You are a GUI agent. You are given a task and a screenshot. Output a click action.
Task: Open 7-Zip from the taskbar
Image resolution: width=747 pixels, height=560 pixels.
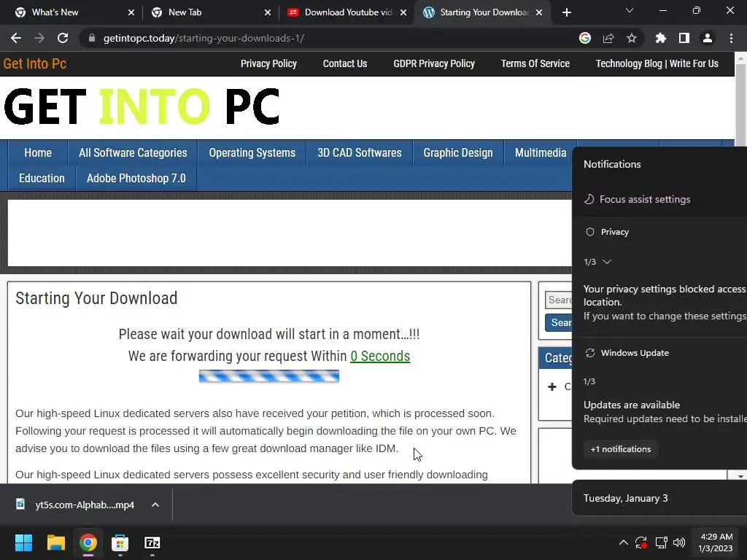152,542
